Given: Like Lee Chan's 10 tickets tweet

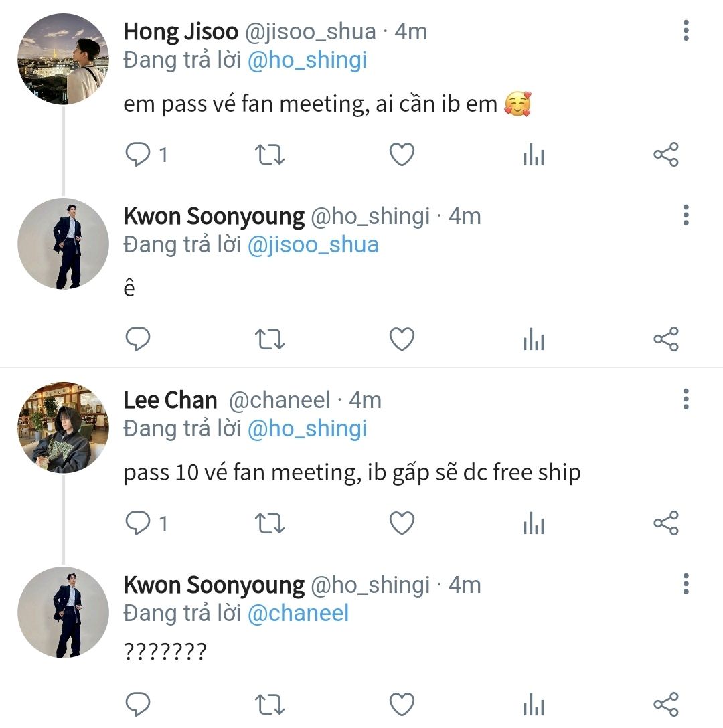Looking at the screenshot, I should coord(402,523).
